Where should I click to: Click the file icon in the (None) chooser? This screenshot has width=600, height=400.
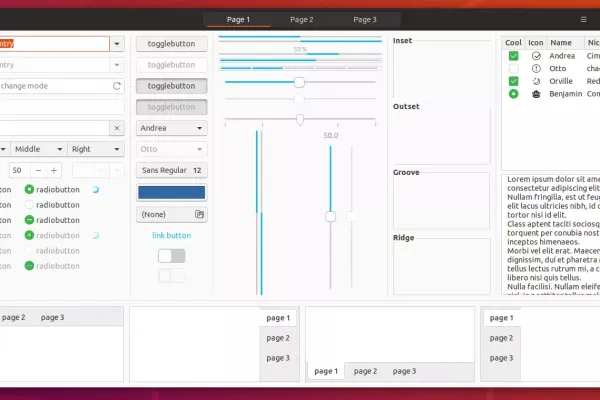[199, 214]
